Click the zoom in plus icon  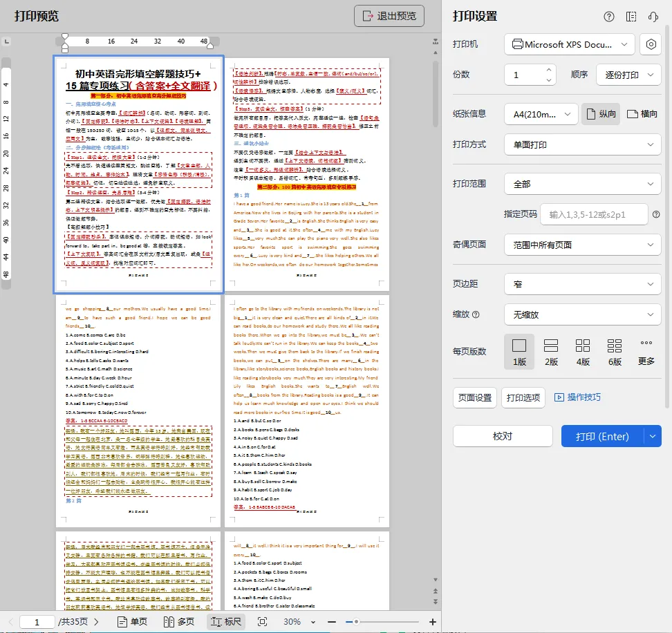point(432,621)
